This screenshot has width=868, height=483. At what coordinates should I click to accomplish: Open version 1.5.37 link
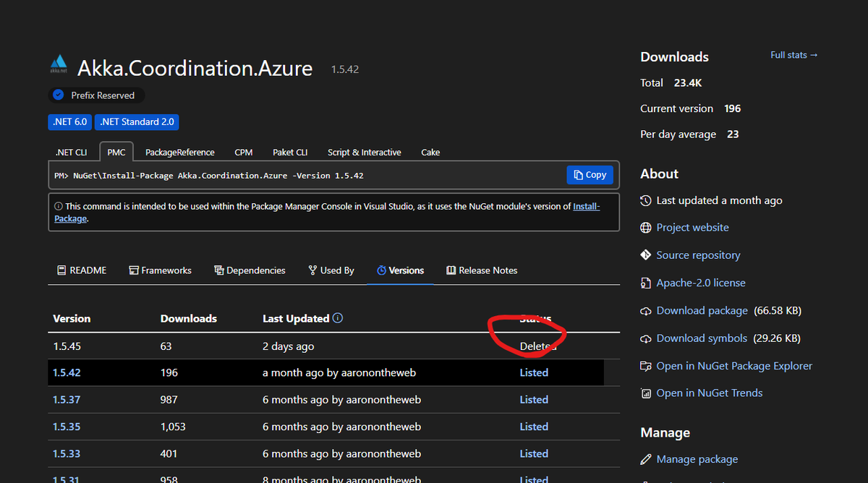click(67, 400)
